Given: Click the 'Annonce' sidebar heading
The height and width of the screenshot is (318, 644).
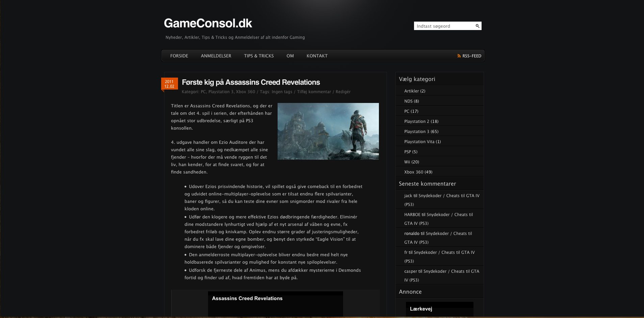Looking at the screenshot, I should point(410,292).
